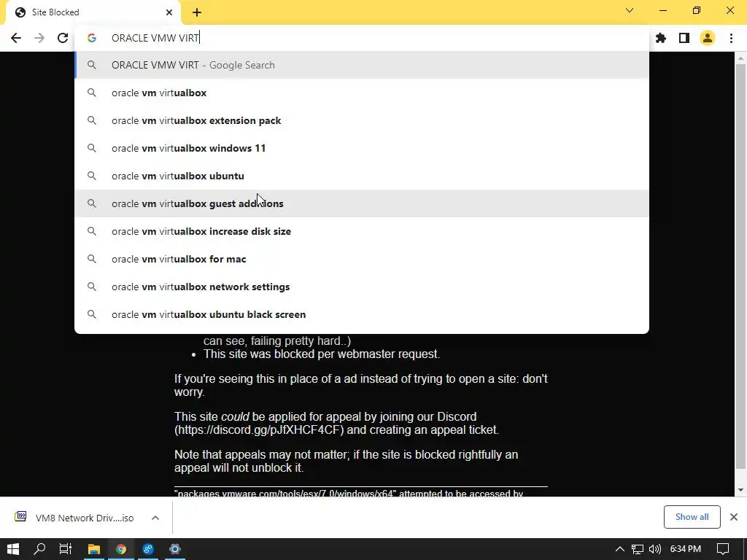The width and height of the screenshot is (747, 560).
Task: Click Show all downloads button
Action: tap(692, 517)
